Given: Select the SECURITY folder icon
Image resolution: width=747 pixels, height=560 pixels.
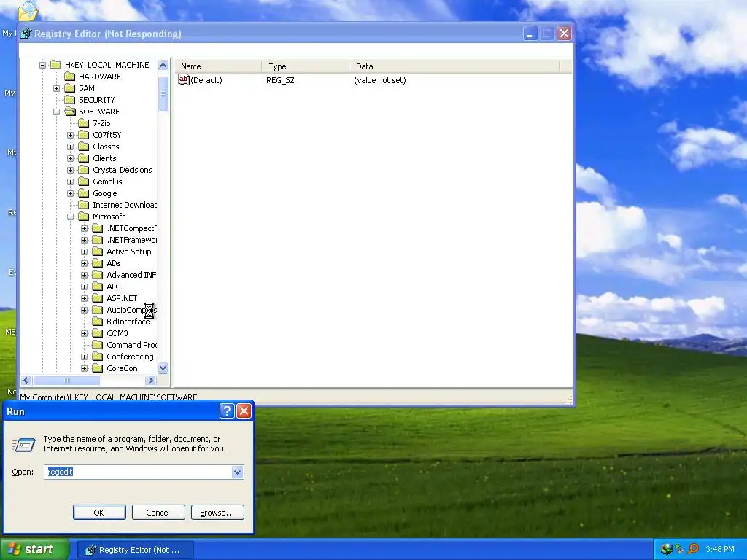Looking at the screenshot, I should (69, 99).
